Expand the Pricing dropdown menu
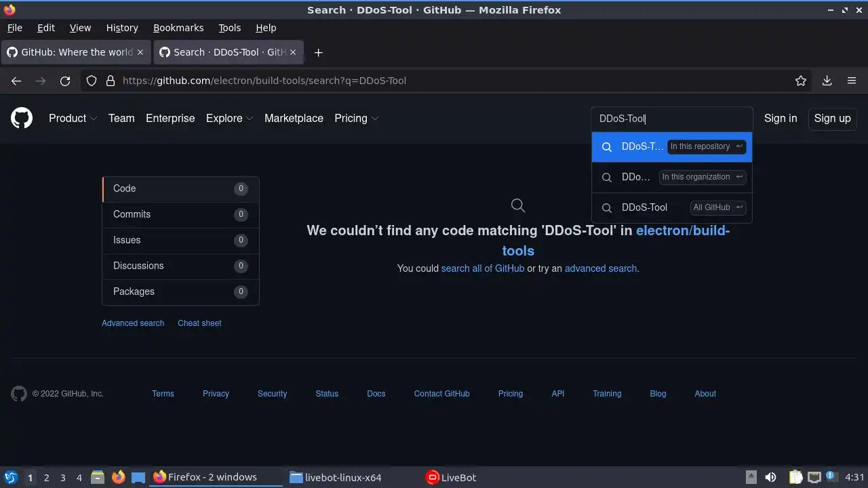The width and height of the screenshot is (868, 488). pyautogui.click(x=356, y=118)
